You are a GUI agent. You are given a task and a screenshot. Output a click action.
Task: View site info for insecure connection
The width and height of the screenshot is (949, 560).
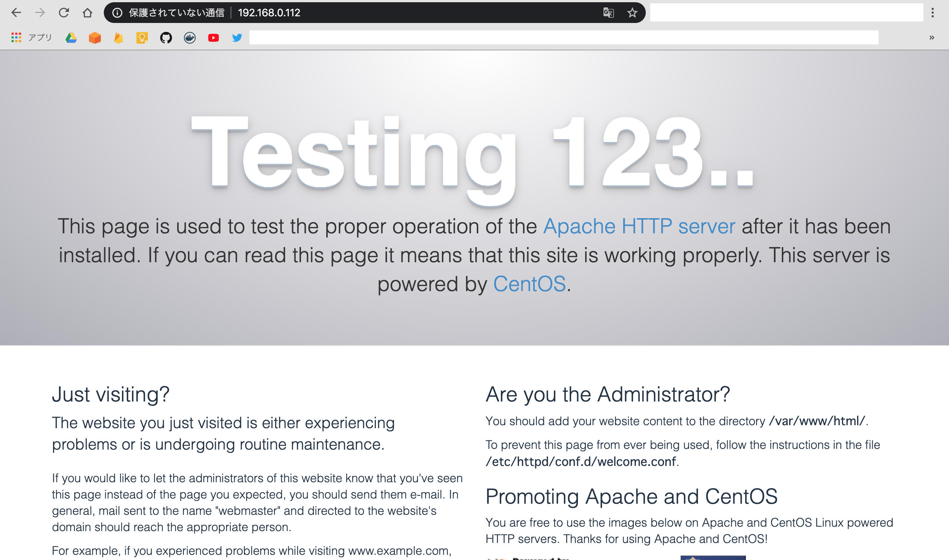point(118,13)
